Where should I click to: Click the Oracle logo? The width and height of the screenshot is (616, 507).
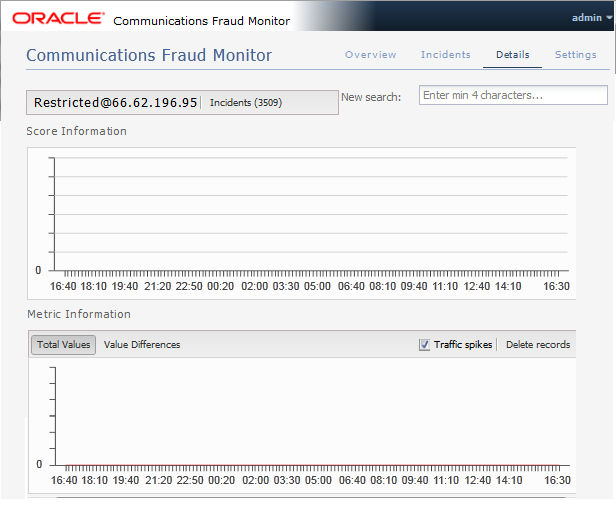58,18
